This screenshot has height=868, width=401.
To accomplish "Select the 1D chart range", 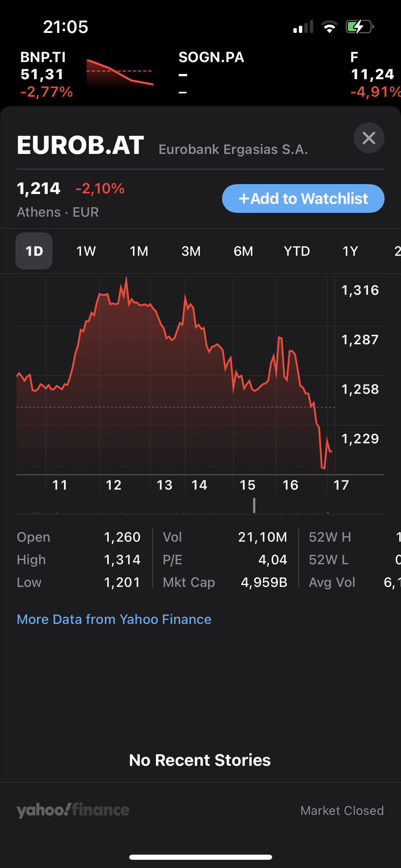I will click(x=34, y=251).
